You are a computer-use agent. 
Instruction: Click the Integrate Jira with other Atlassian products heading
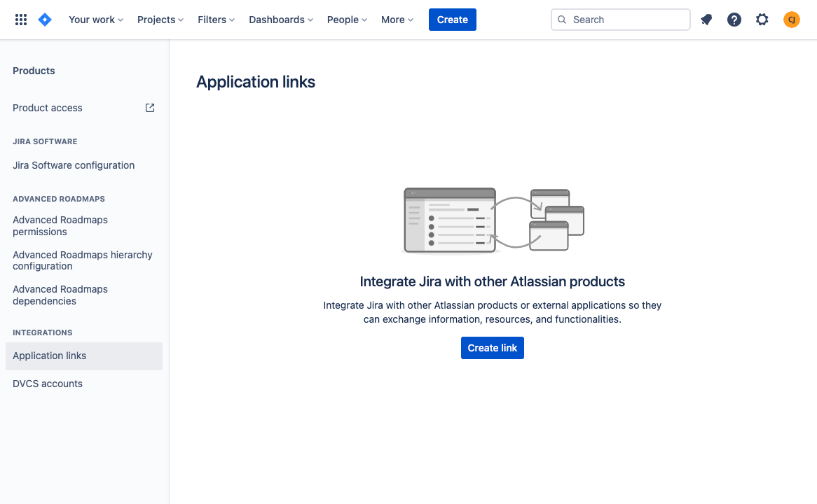point(493,281)
